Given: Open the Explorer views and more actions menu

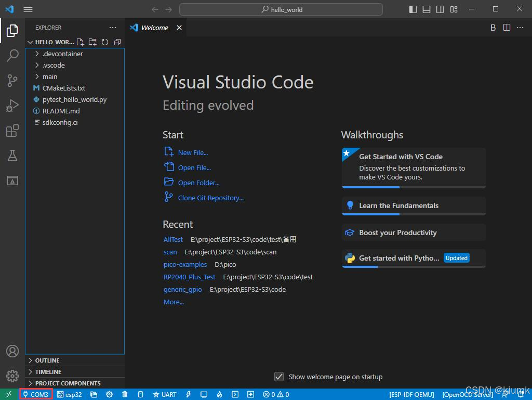Looking at the screenshot, I should click(x=113, y=28).
